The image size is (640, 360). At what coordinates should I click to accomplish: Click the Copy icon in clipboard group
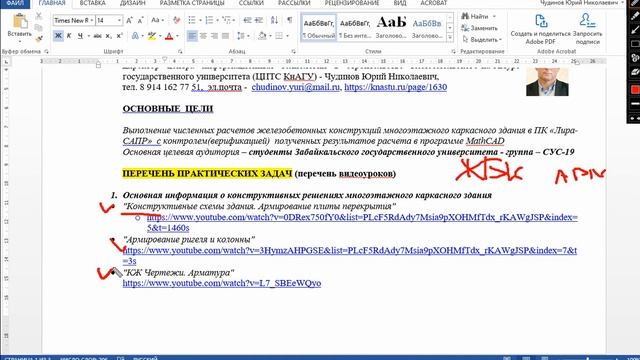tap(39, 27)
